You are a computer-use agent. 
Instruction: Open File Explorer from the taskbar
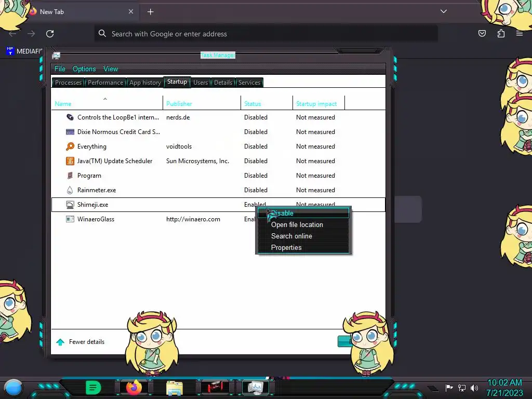point(175,388)
